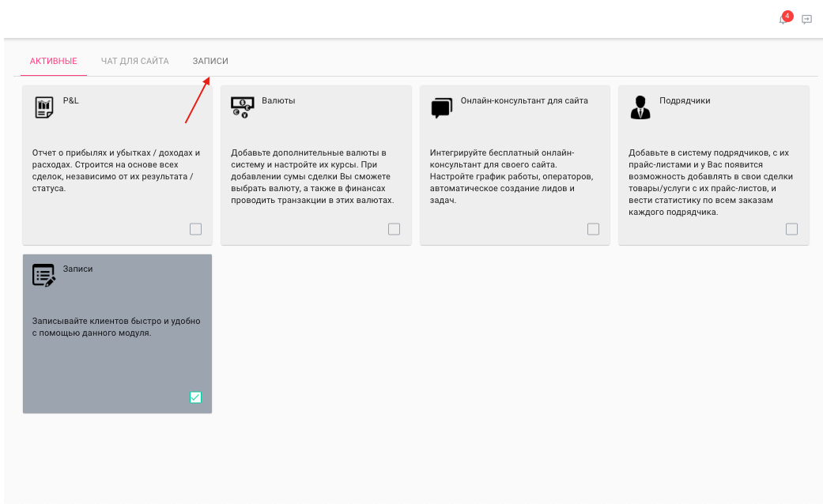
Task: Click the Онлайн-консультант chat bubbles icon
Action: click(441, 107)
